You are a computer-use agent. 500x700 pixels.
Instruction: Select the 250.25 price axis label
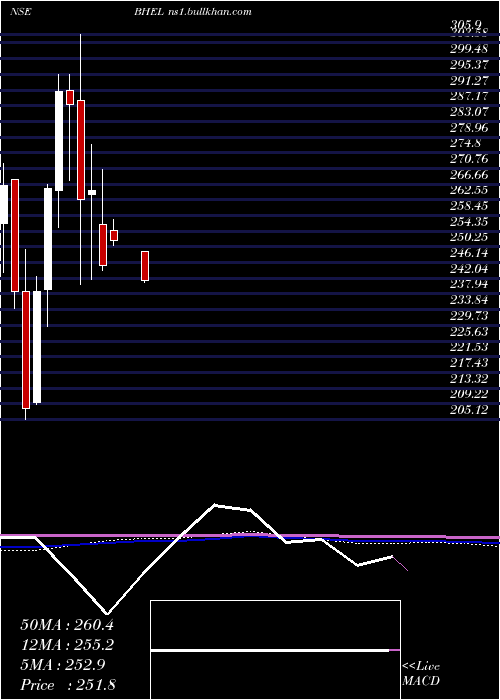(x=469, y=237)
